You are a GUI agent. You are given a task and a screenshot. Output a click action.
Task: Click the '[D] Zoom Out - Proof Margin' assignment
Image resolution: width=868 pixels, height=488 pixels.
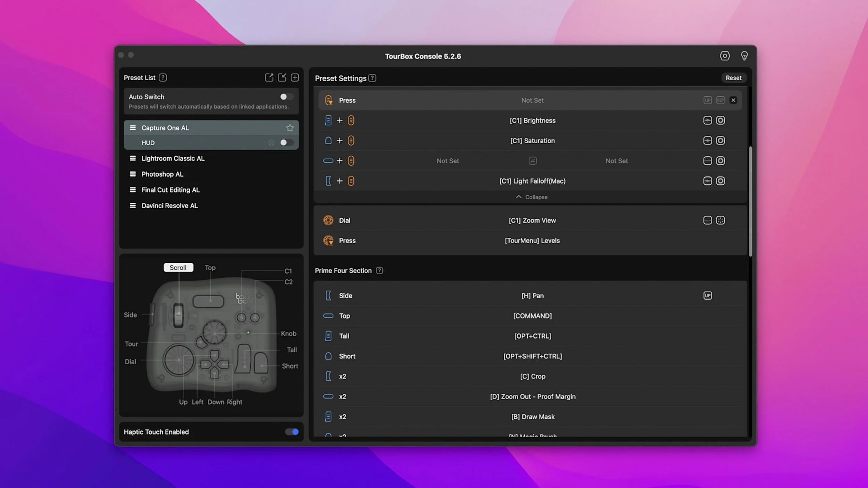point(533,396)
